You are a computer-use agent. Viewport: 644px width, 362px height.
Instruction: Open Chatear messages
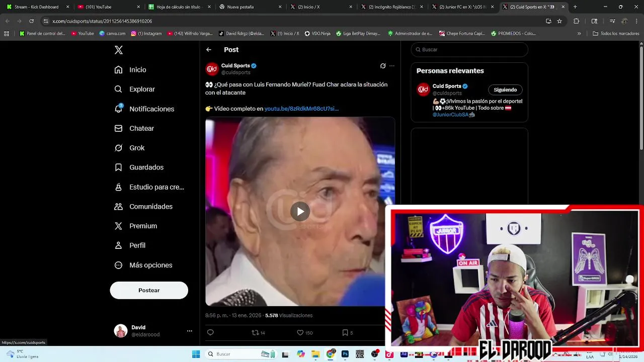[x=134, y=128]
